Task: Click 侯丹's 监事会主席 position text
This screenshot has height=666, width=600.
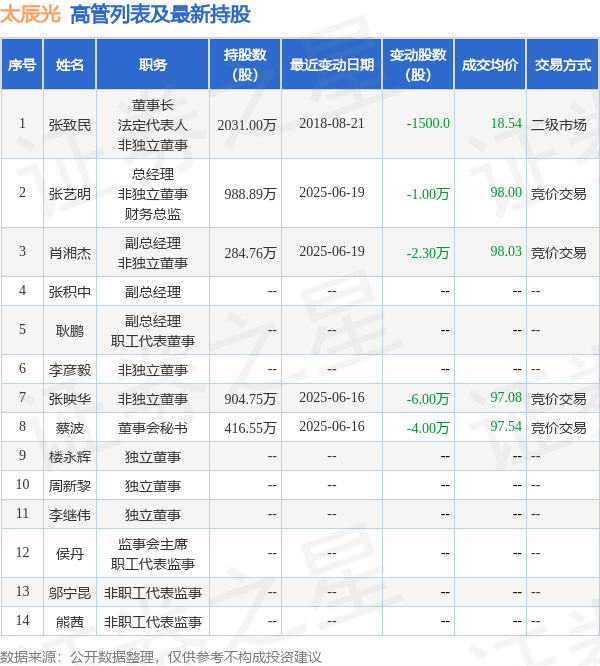Action: [x=153, y=544]
